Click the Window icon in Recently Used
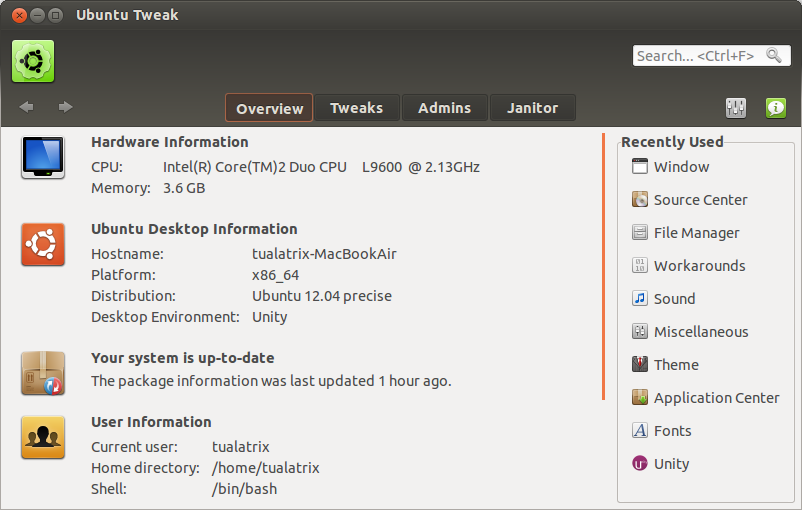Viewport: 802px width, 510px height. [640, 167]
